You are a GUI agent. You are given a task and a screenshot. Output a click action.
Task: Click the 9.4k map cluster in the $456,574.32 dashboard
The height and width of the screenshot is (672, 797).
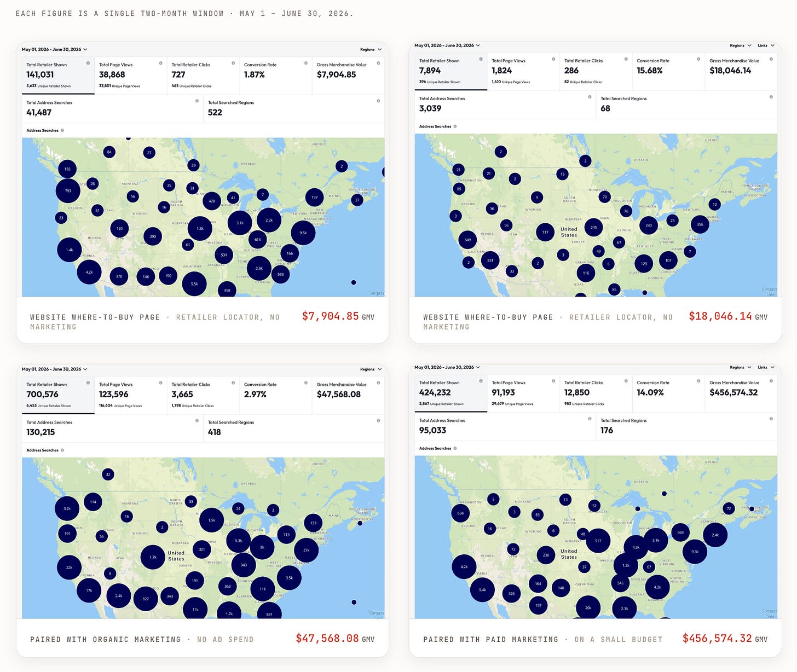(482, 590)
